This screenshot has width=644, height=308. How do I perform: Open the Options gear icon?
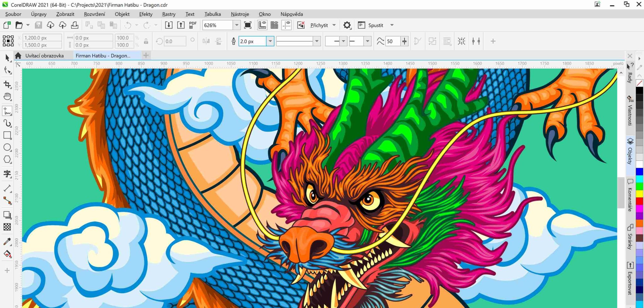click(347, 25)
